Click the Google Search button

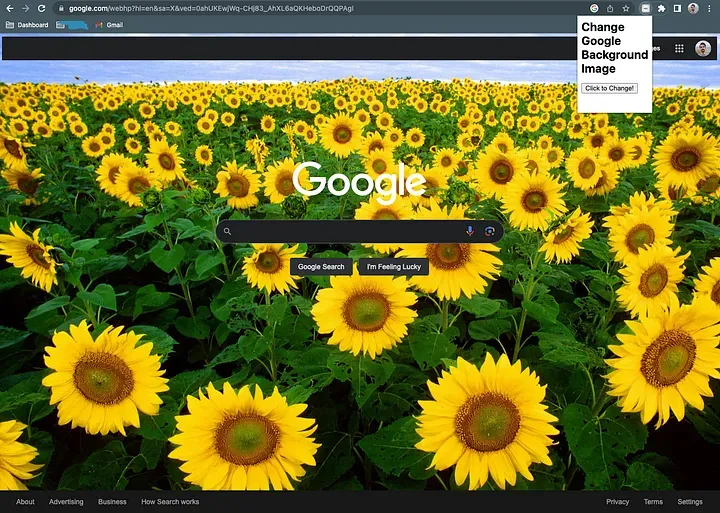[321, 267]
